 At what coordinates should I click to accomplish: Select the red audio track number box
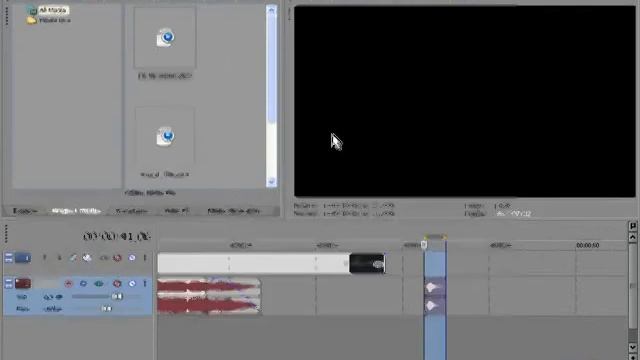point(23,283)
